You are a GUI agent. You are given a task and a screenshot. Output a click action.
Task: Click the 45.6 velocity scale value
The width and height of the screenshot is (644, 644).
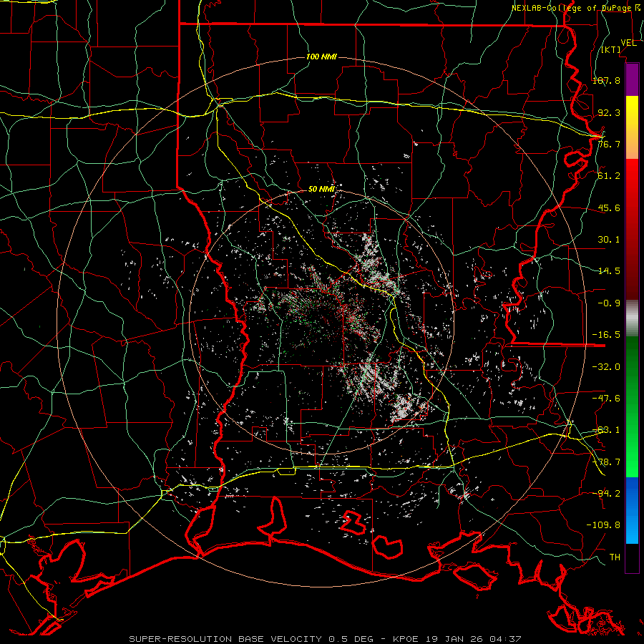pos(609,208)
